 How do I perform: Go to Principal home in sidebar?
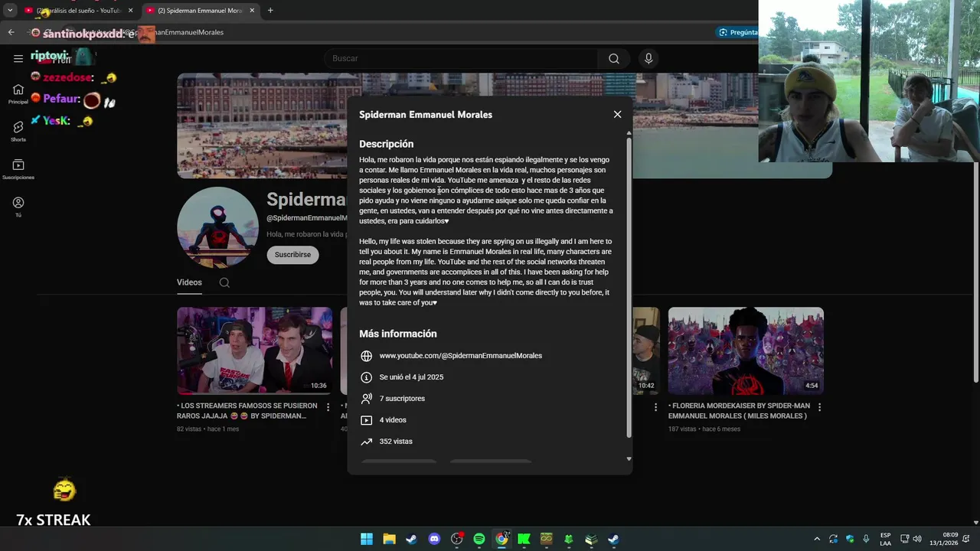pos(18,94)
